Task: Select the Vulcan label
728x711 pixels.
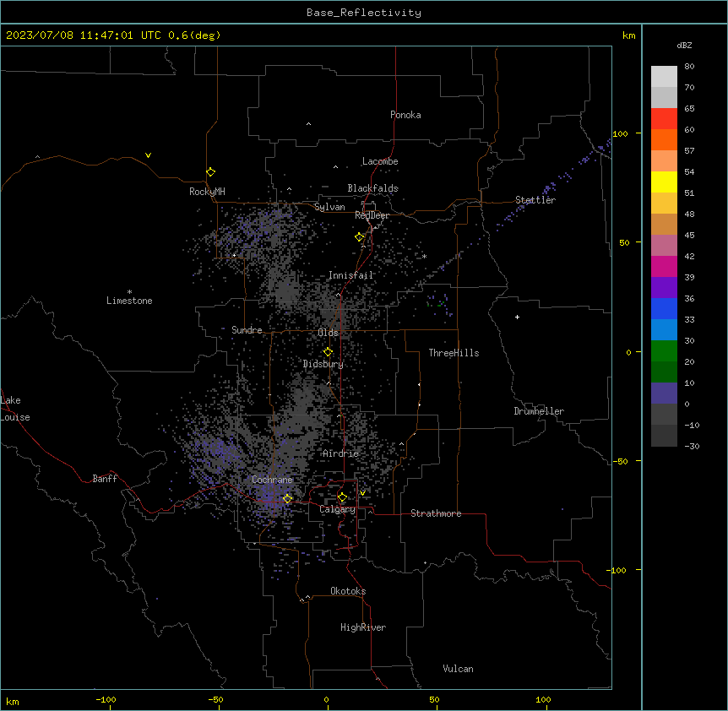Action: pyautogui.click(x=459, y=669)
